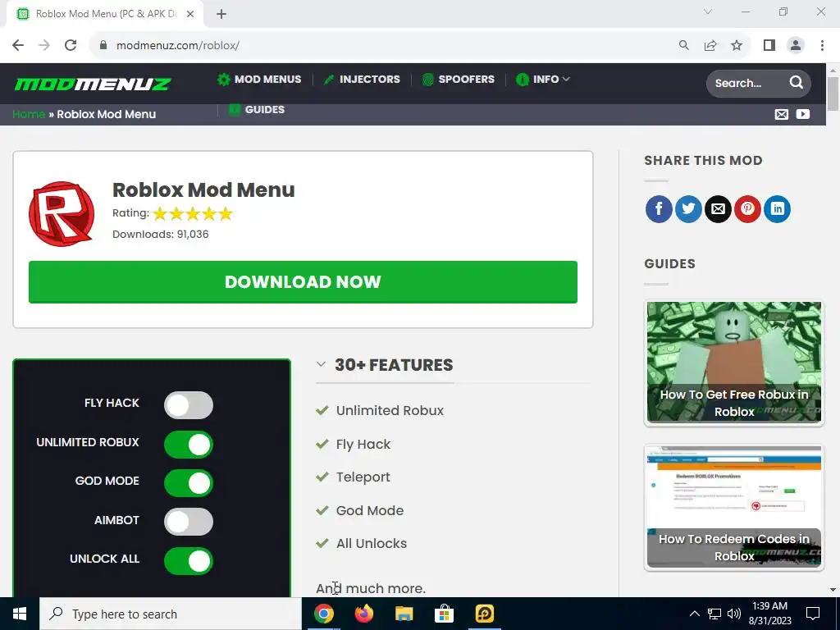Click the envelope icon in breadcrumb bar
The width and height of the screenshot is (840, 630).
coord(782,114)
